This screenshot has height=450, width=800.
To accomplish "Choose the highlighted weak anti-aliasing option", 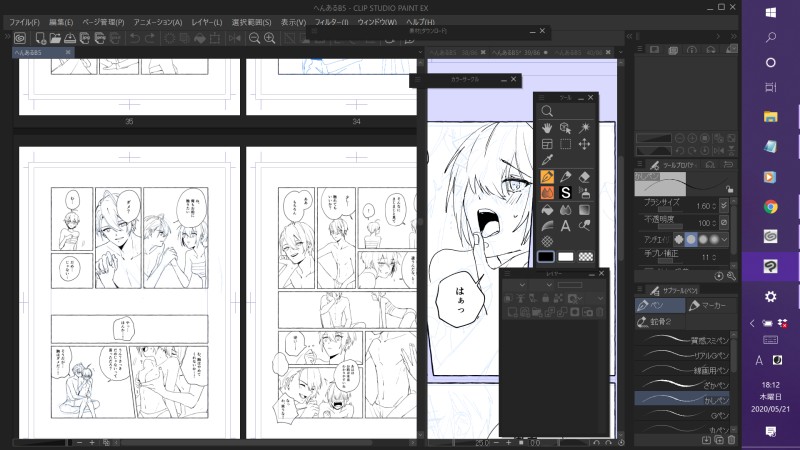I will 690,239.
